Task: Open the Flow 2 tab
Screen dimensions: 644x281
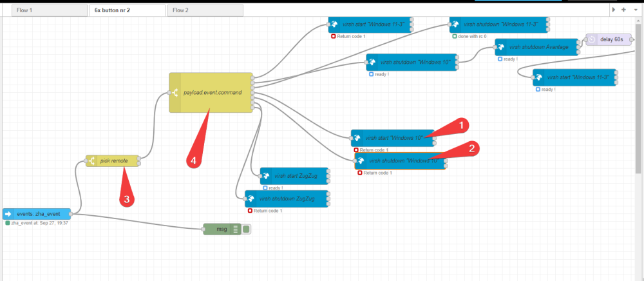Action: click(x=205, y=10)
